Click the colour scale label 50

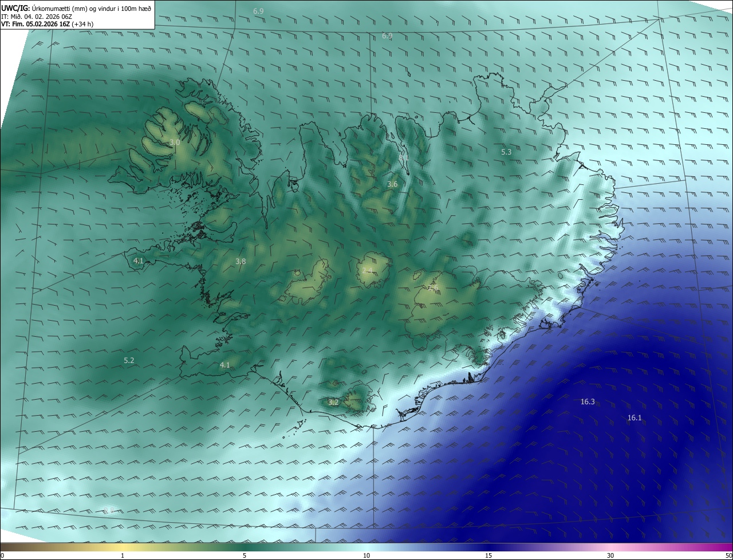coord(728,555)
